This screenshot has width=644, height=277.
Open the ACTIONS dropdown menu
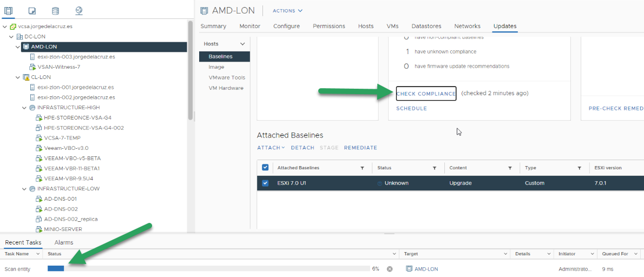(287, 11)
